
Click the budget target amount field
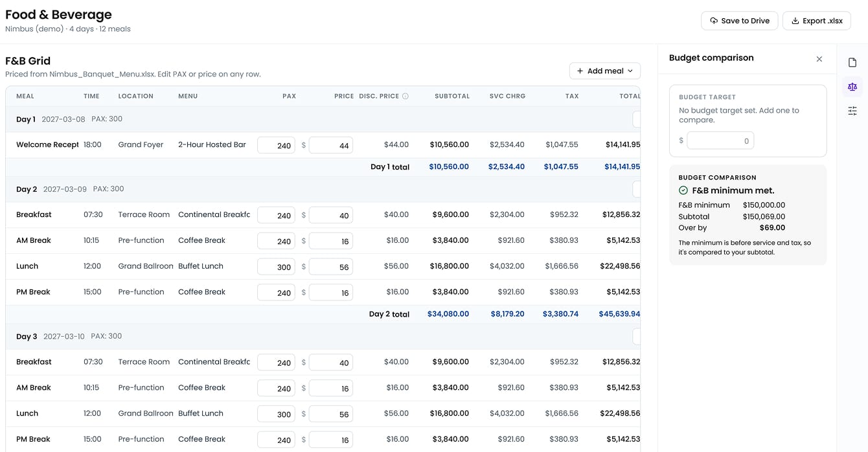pos(720,141)
